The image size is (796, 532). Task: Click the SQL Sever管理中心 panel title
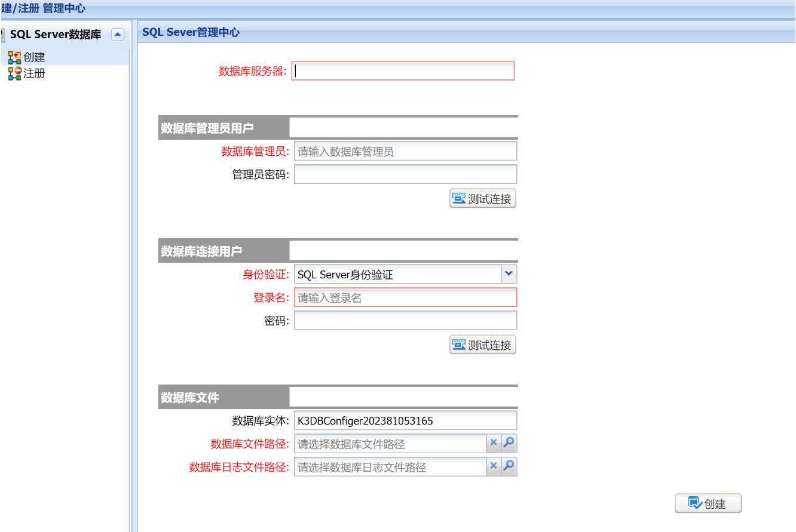[191, 33]
